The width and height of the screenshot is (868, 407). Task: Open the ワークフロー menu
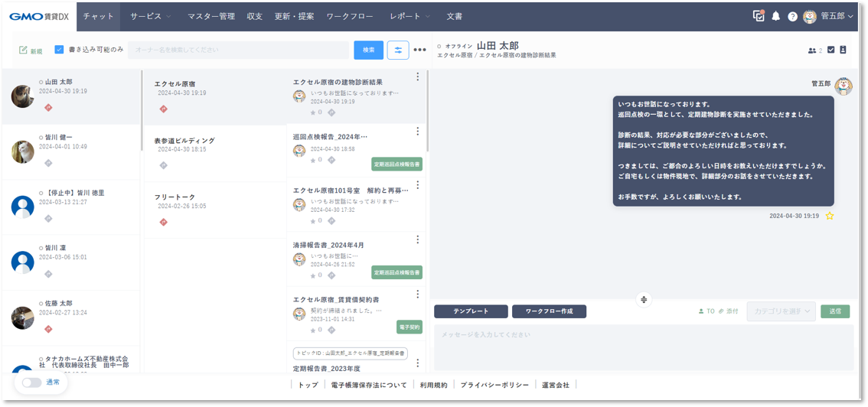[350, 17]
